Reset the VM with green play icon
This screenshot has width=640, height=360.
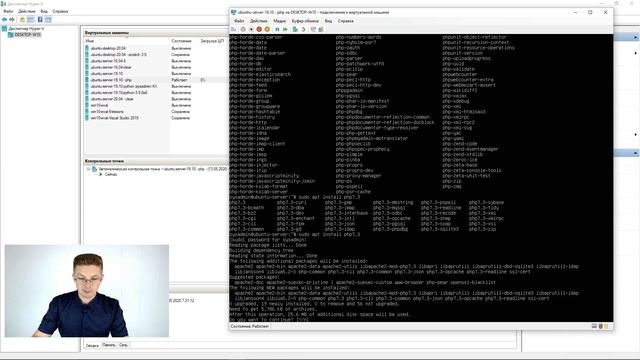click(x=285, y=29)
